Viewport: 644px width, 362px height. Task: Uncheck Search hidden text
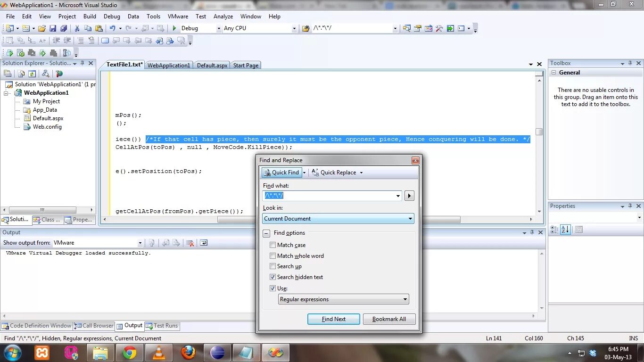click(272, 277)
